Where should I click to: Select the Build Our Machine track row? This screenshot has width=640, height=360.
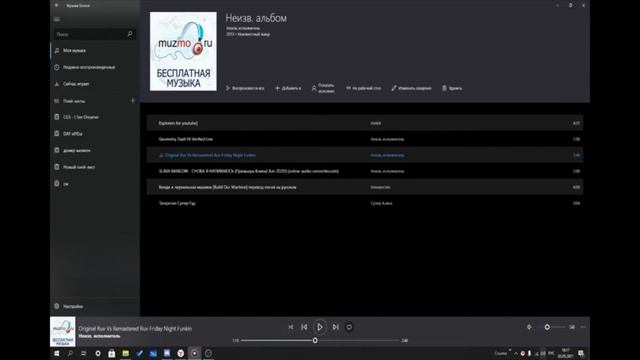coord(365,187)
